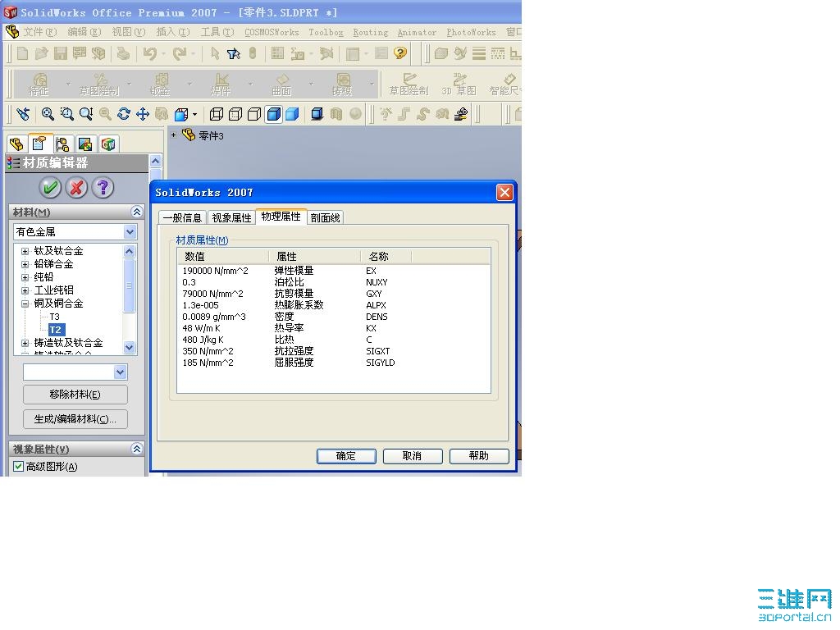Close the SolidWorks 2007 dialog

pyautogui.click(x=504, y=192)
